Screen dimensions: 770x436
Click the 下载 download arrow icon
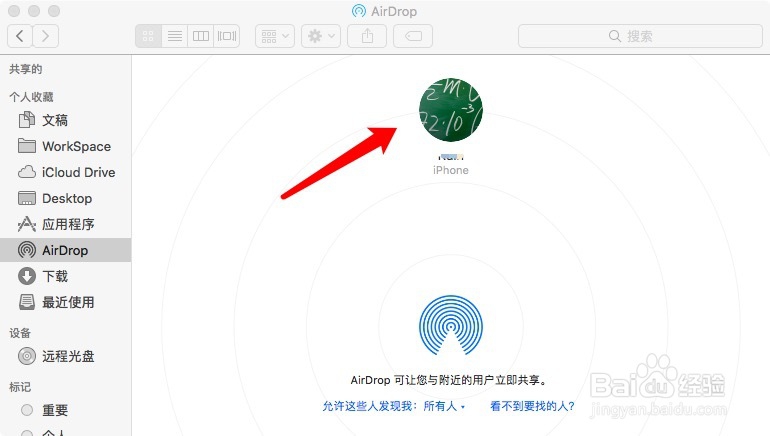point(27,276)
